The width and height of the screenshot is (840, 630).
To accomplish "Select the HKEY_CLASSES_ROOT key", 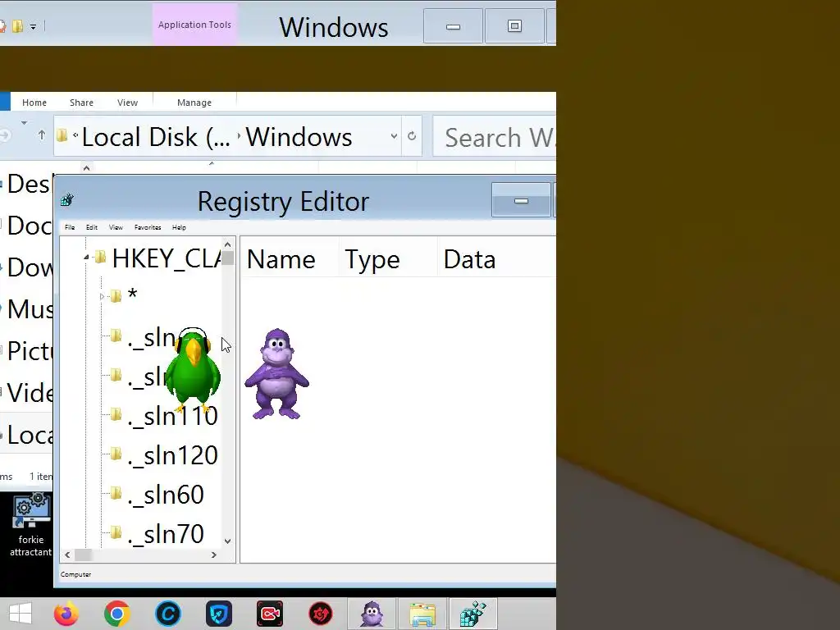I will click(166, 258).
